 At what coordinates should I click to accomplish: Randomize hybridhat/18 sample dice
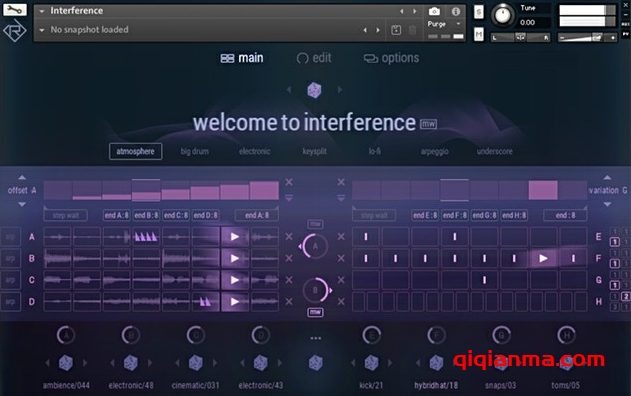[436, 363]
